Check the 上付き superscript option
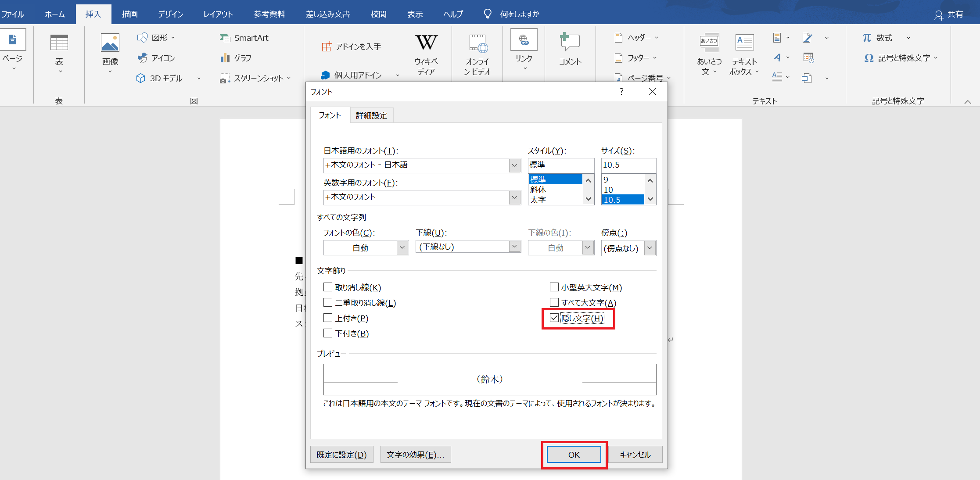 point(328,318)
